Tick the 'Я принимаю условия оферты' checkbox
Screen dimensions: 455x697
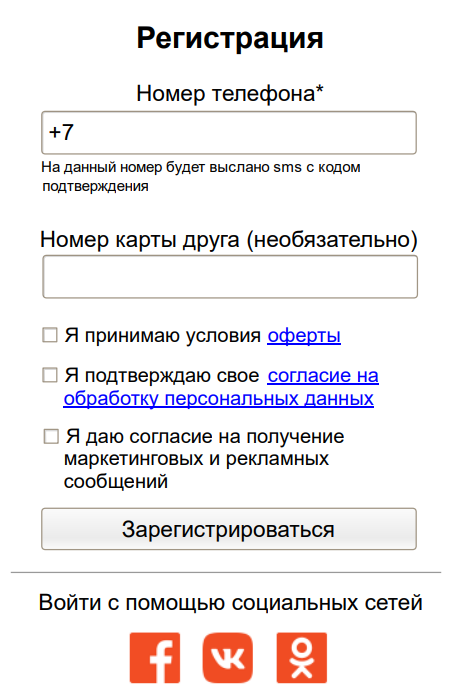(x=50, y=335)
